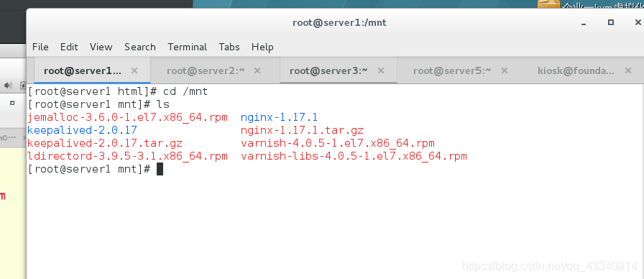Minimize the terminal window
The width and height of the screenshot is (644, 279).
pyautogui.click(x=584, y=23)
